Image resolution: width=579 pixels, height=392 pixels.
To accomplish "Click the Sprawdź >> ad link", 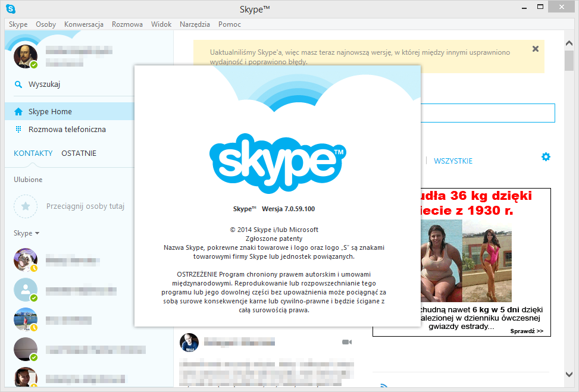I will coord(527,331).
